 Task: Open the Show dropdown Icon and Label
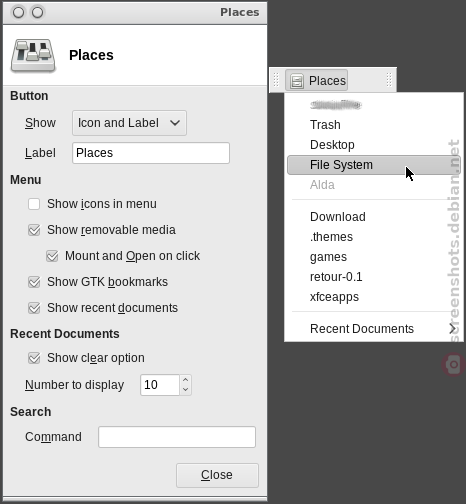129,123
